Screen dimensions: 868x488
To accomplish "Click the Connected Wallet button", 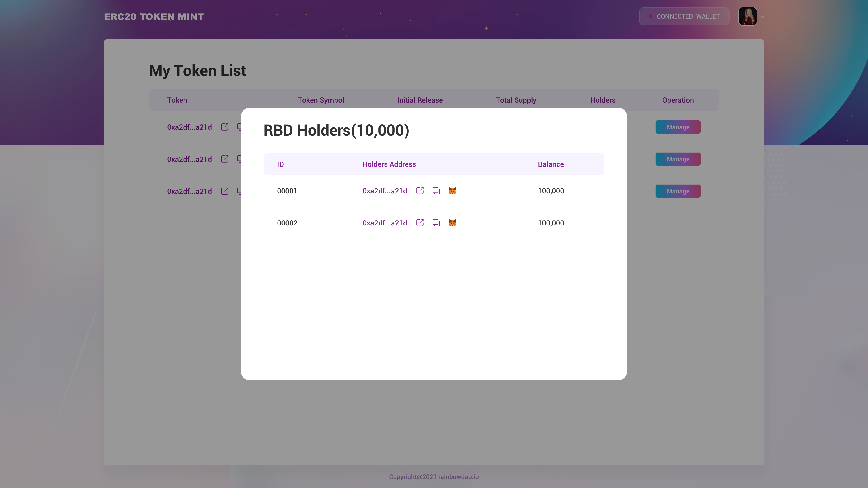I will [x=684, y=16].
